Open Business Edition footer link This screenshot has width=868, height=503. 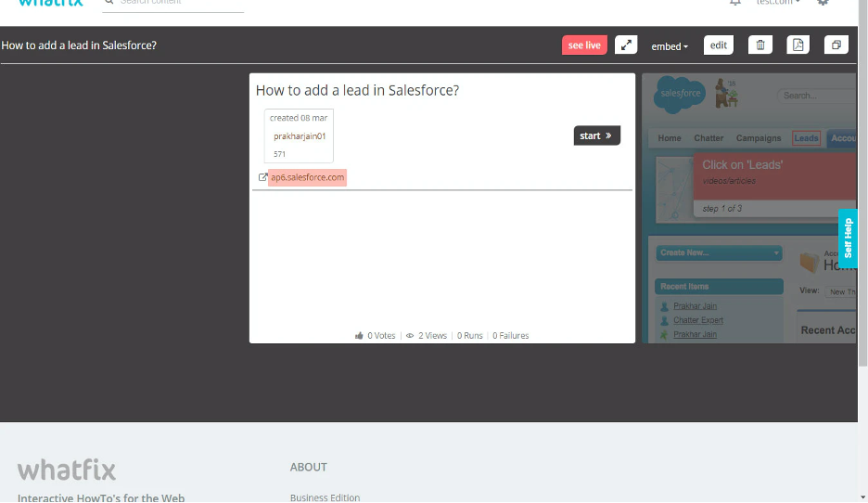325,497
